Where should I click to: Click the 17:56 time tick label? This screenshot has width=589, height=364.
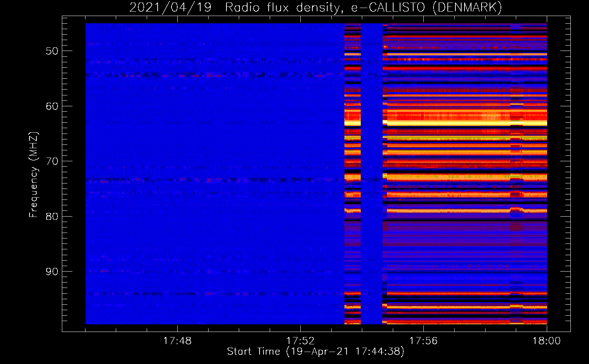[423, 341]
